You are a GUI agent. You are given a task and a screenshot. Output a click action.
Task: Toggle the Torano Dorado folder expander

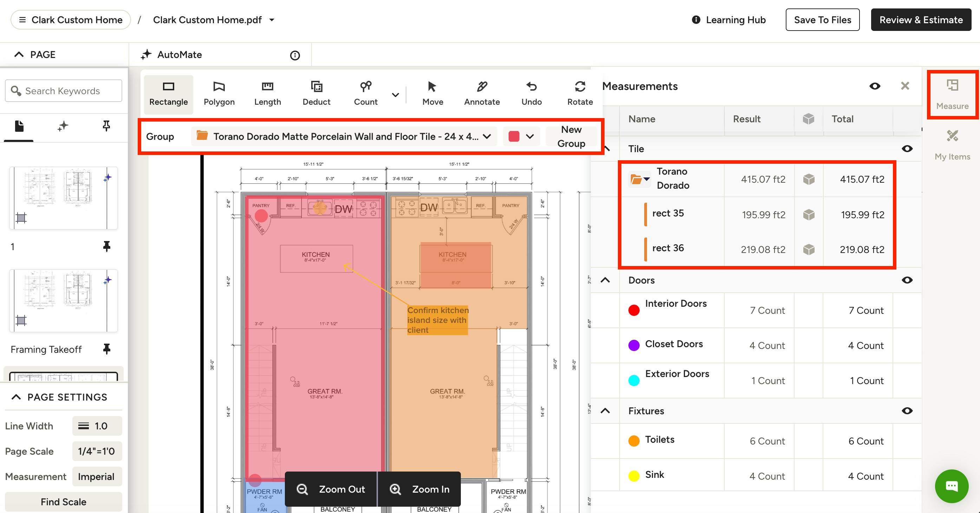coord(640,179)
